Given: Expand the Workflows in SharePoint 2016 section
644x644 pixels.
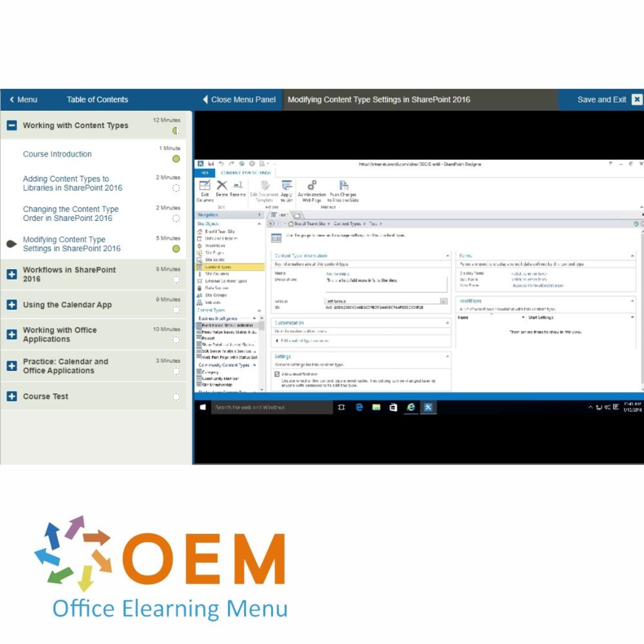Looking at the screenshot, I should 12,274.
